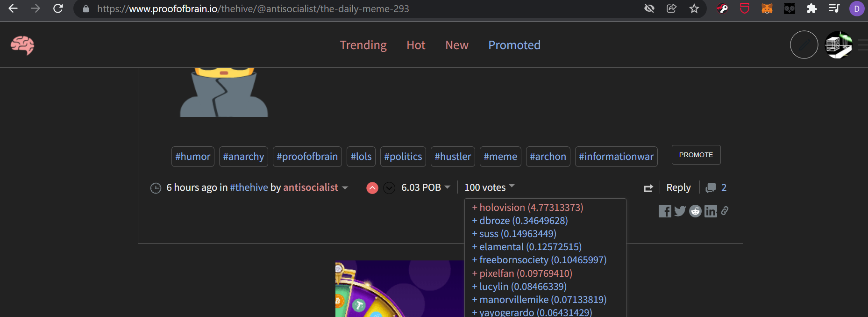
Task: Open the MetaMask fox extension
Action: click(x=767, y=8)
